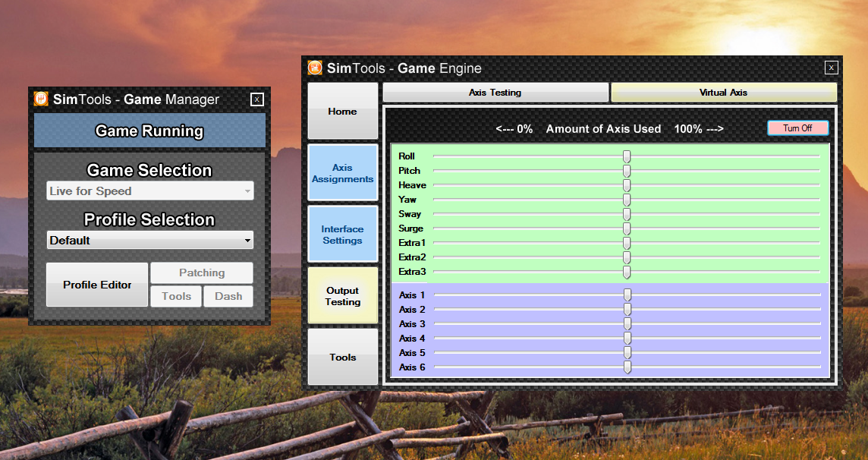Switch to Virtual Axis tab
Image resolution: width=868 pixels, height=460 pixels.
[x=724, y=93]
